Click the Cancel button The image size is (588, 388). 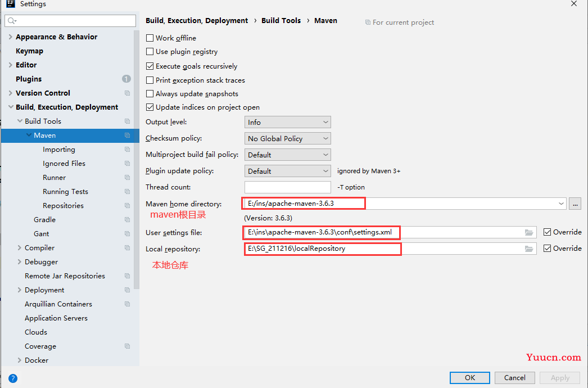point(514,378)
